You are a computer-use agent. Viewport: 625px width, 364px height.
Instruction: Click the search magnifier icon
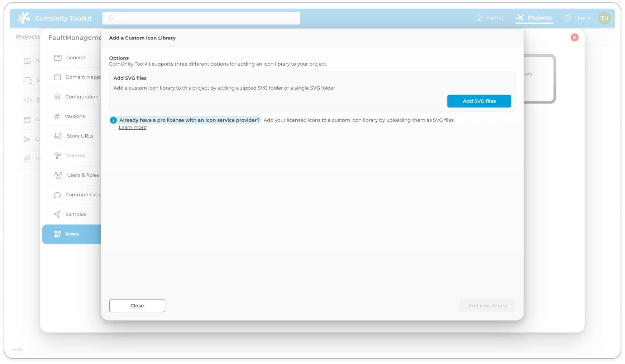[111, 18]
